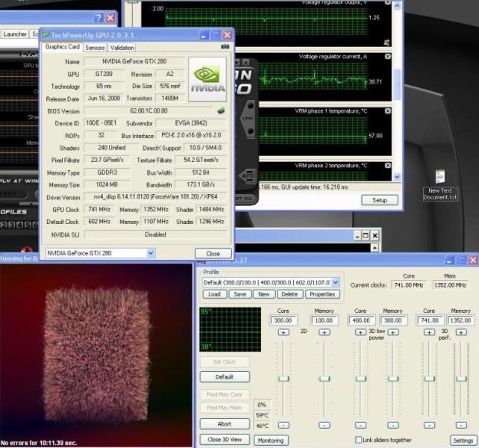
Task: Click the help question mark icon in EVGA window
Action: coord(98,18)
